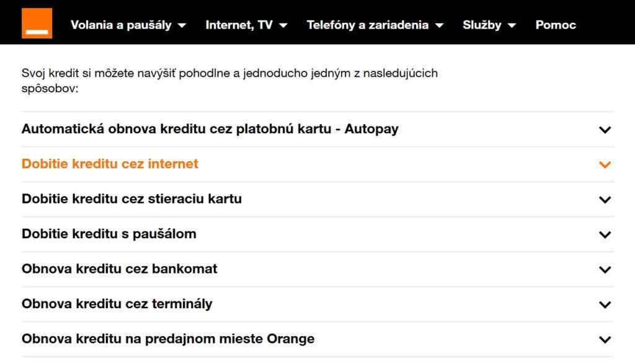Select the highlighted Dobitie kreditu cez internet link
Viewport: 635px width, 364px height.
pos(110,164)
